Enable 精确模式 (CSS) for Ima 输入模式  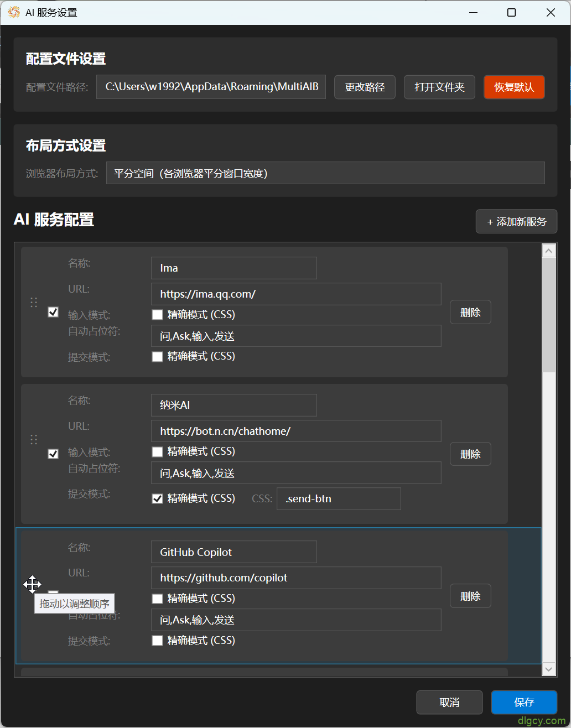click(157, 314)
